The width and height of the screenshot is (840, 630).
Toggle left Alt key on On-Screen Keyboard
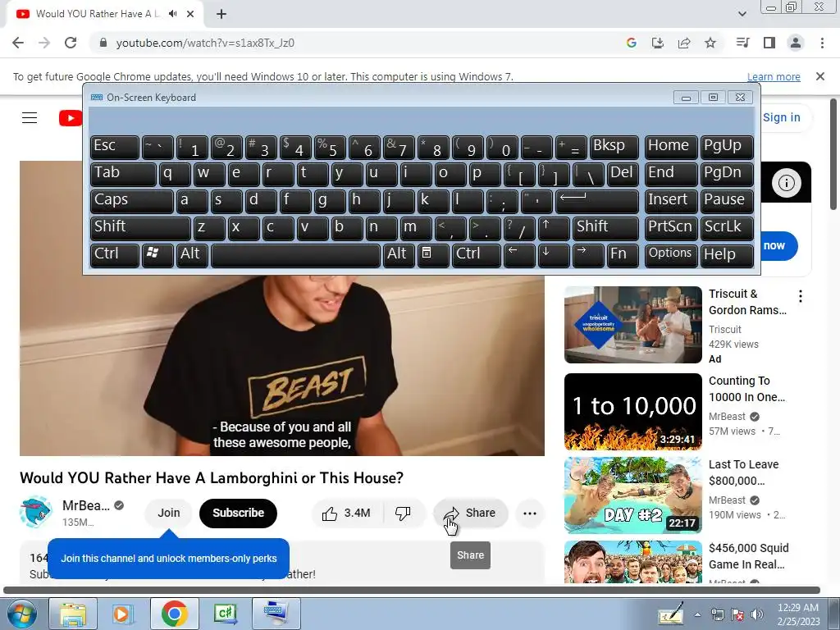[x=192, y=254]
